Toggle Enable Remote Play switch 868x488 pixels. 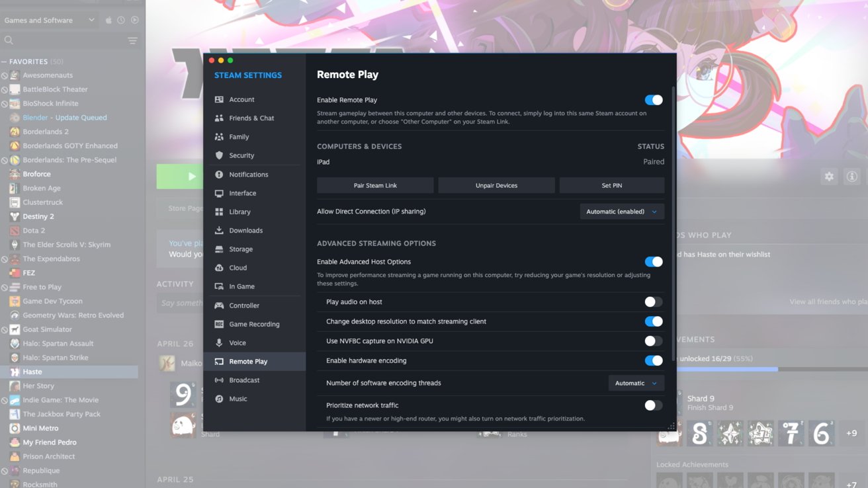(654, 100)
